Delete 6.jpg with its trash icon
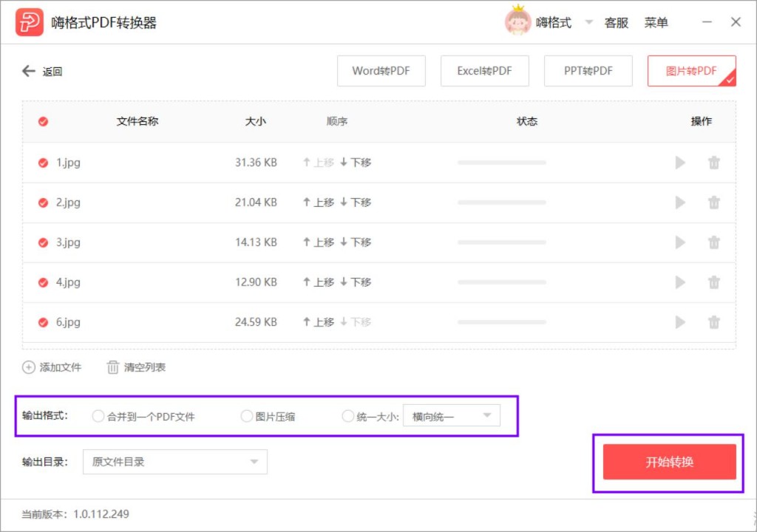 click(714, 322)
